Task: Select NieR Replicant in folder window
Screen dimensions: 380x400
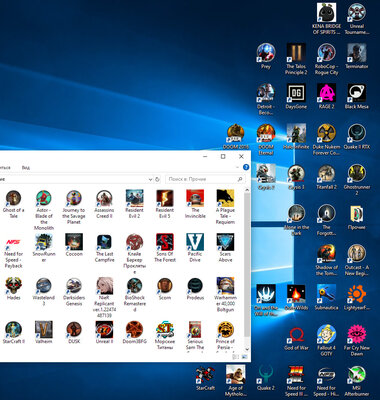Action: [x=104, y=298]
